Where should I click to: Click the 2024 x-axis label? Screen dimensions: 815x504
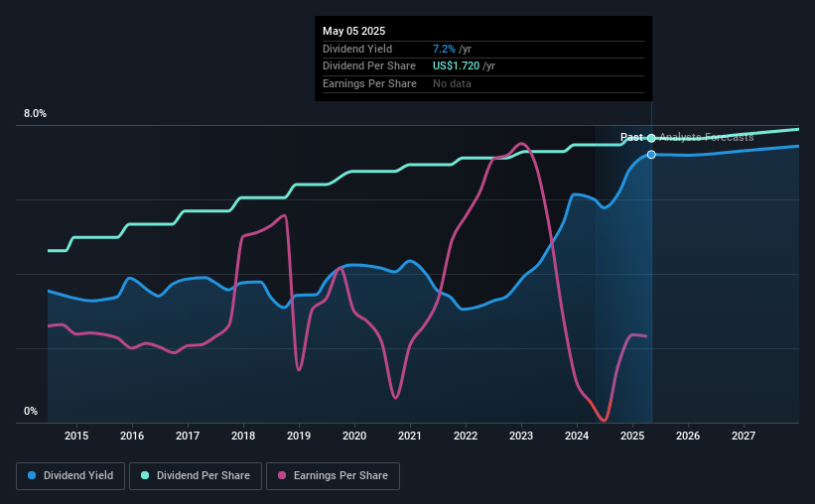click(577, 436)
